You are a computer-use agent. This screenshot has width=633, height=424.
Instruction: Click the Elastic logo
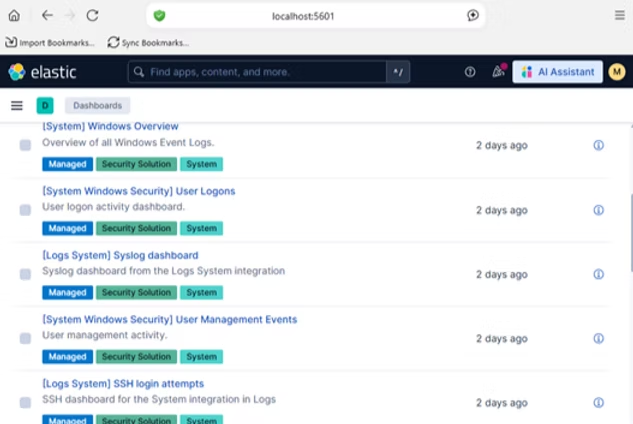pyautogui.click(x=42, y=72)
